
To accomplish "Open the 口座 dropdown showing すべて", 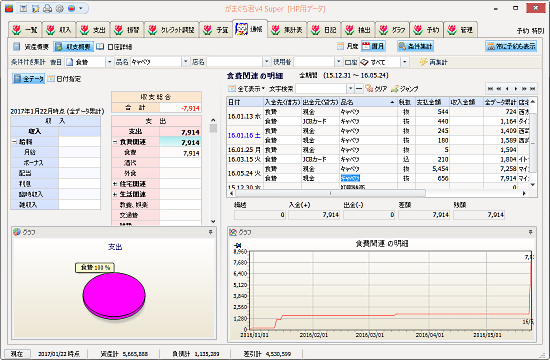I will [x=404, y=62].
